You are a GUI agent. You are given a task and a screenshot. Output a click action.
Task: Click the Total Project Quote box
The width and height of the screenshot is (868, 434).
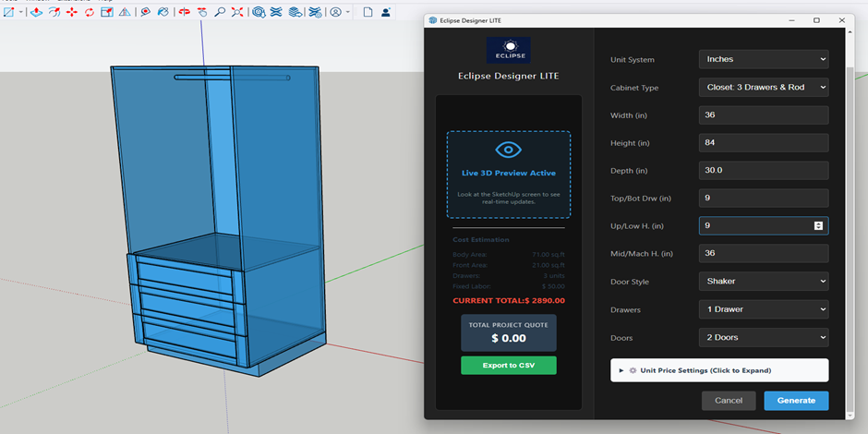click(508, 332)
